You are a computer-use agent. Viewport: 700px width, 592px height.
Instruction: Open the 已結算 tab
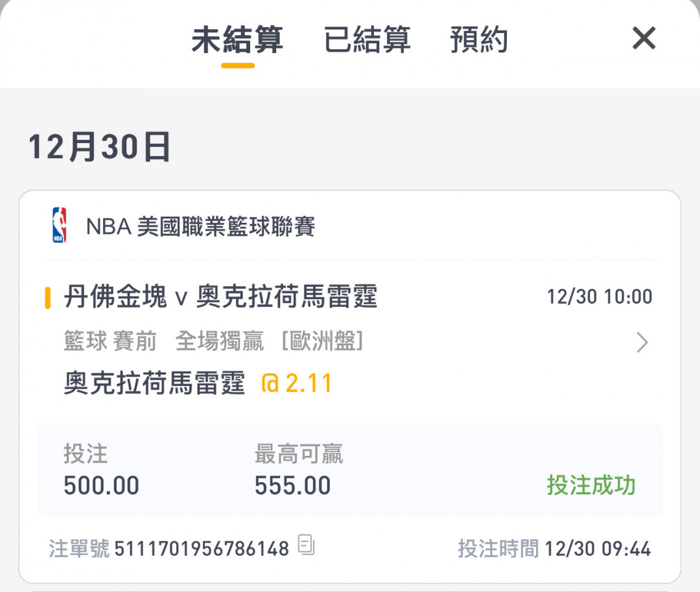coord(367,40)
